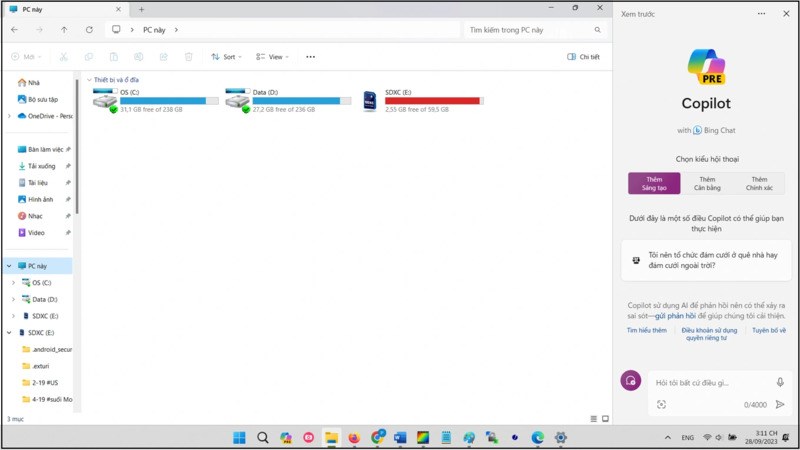Click the 'Tìm hiểu thêm' link

(646, 329)
